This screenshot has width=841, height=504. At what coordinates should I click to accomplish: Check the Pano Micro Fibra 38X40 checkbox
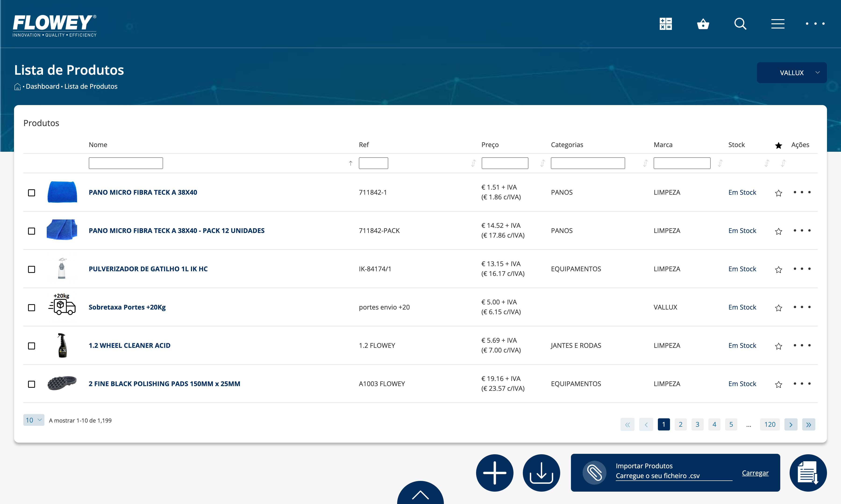click(x=32, y=193)
